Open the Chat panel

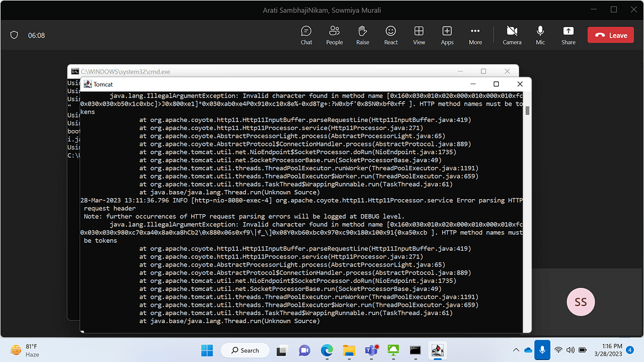(306, 35)
